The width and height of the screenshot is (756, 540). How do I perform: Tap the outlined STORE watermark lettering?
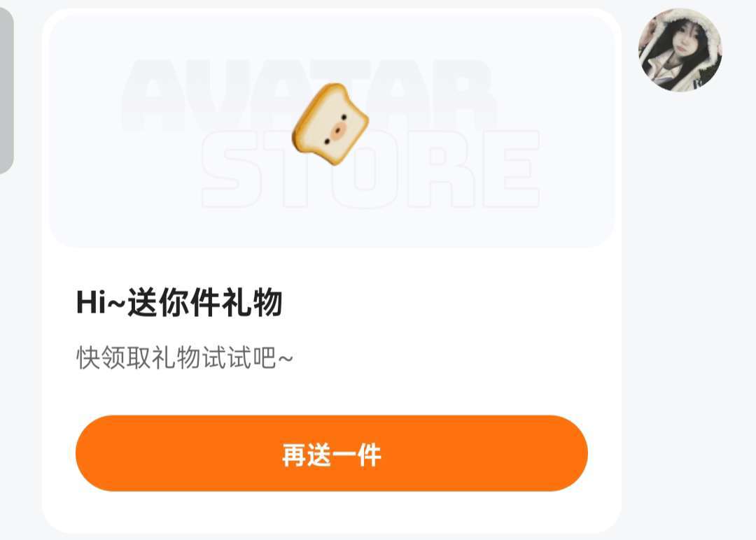point(370,169)
